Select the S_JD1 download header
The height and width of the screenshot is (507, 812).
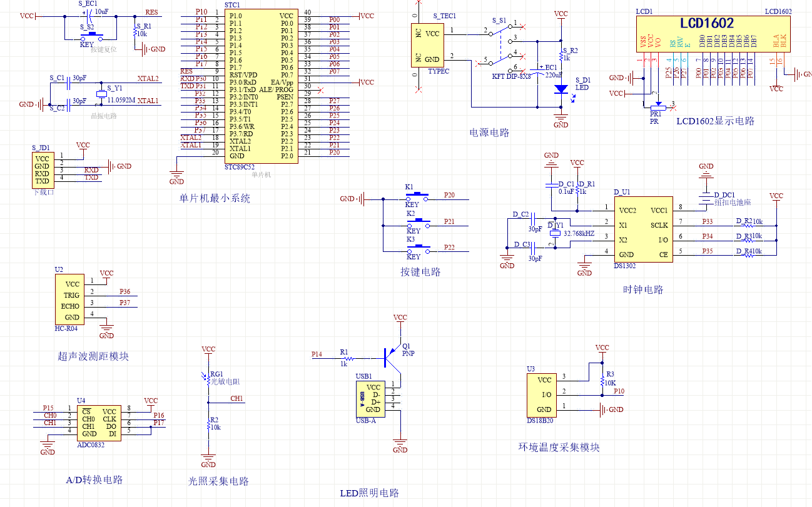[x=42, y=169]
